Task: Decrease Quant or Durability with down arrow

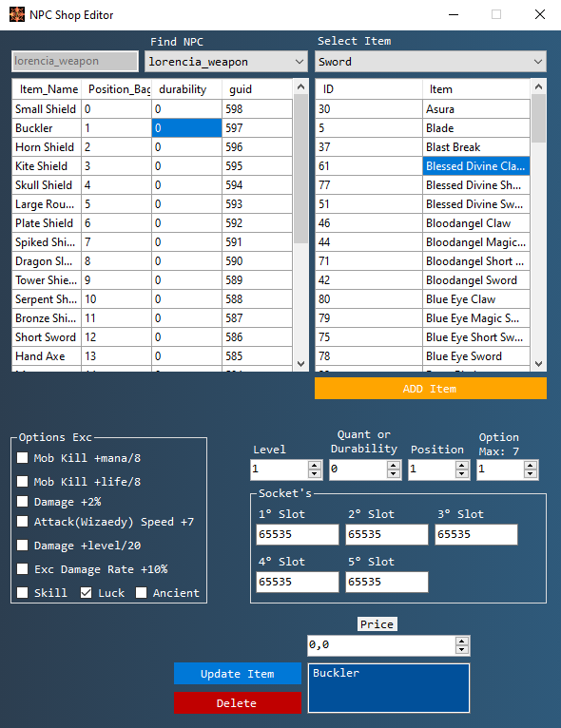Action: (x=394, y=474)
